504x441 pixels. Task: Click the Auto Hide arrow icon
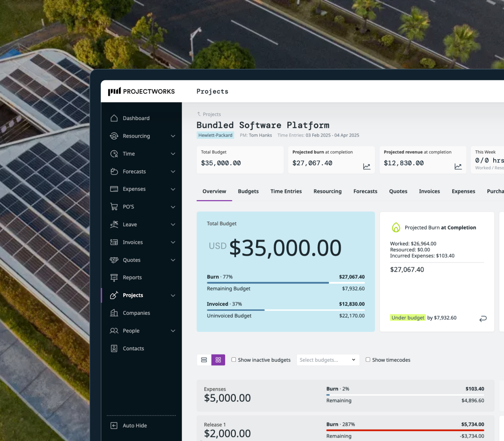click(x=114, y=426)
